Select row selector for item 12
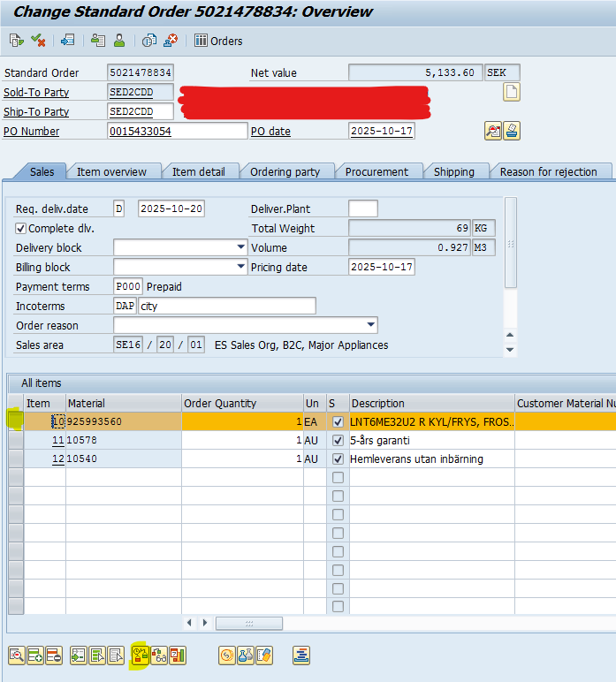 pos(16,458)
